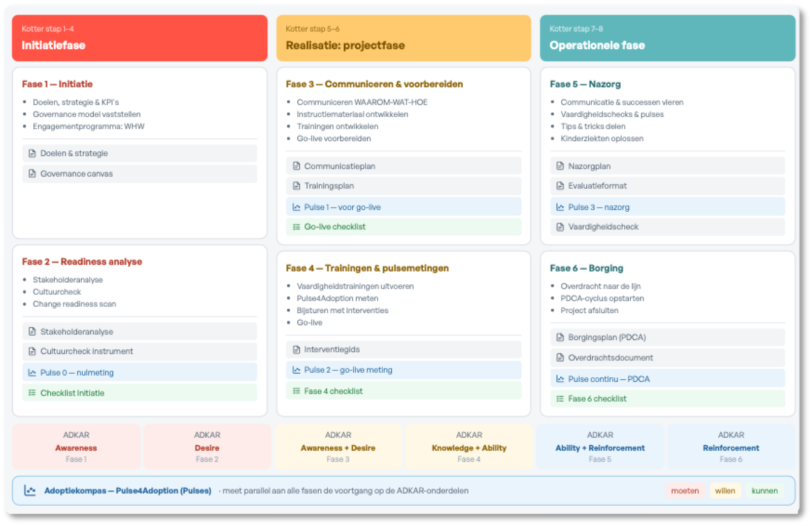Open the Borgingsplan (PDCA) item
The height and width of the screenshot is (526, 812).
667,337
